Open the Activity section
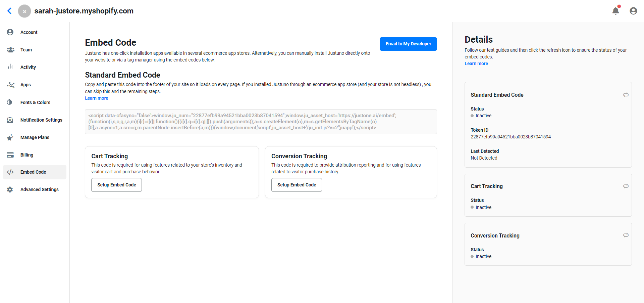644x303 pixels. pyautogui.click(x=28, y=67)
